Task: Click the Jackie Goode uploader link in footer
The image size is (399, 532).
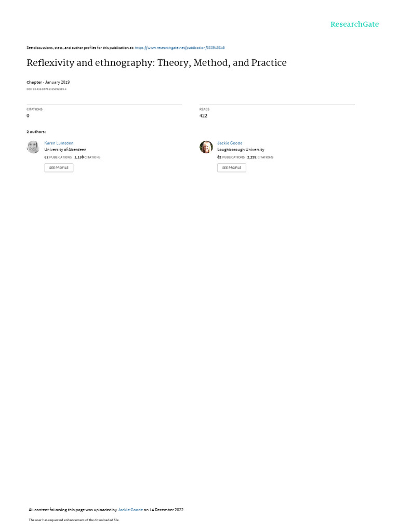Action: tap(130, 510)
